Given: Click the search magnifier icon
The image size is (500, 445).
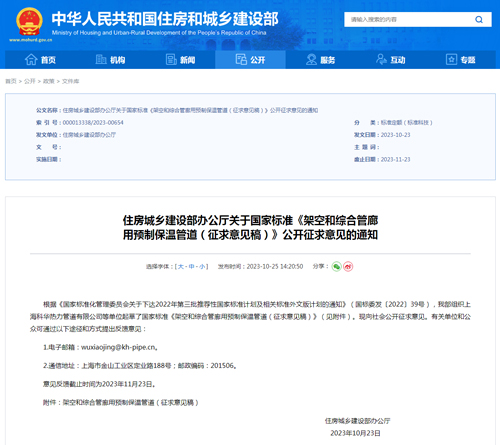Looking at the screenshot, I should click(x=479, y=20).
